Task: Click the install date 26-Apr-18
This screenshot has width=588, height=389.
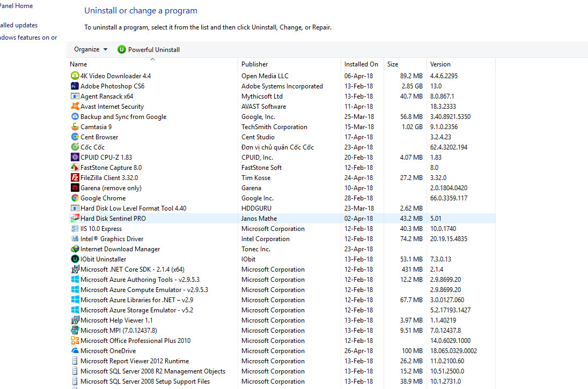Action: pos(358,351)
